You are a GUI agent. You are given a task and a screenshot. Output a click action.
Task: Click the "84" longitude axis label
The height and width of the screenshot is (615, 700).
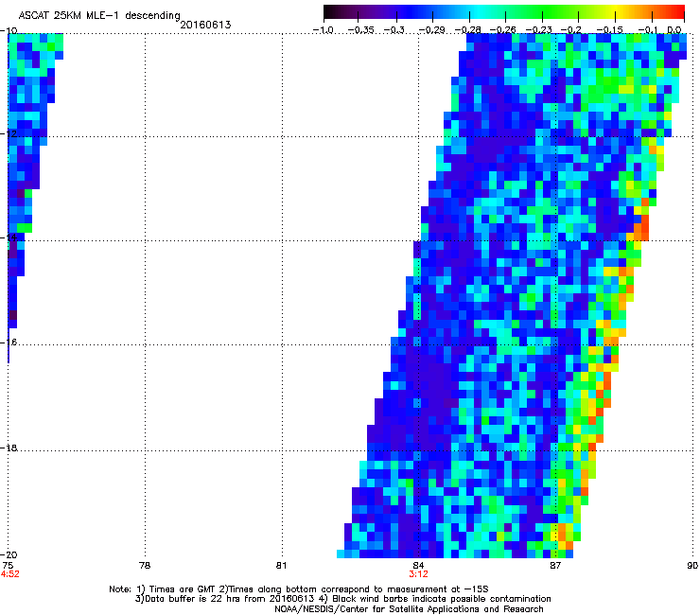[x=418, y=566]
